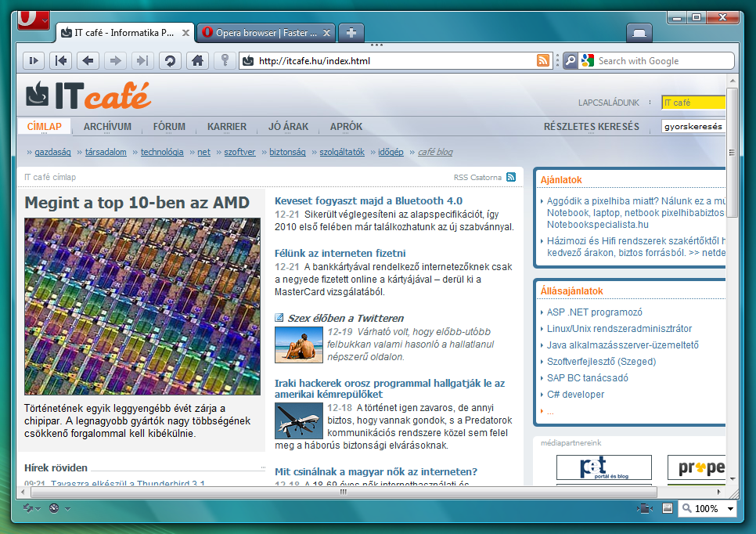Close the IT café tab
The image size is (756, 534).
[x=185, y=33]
